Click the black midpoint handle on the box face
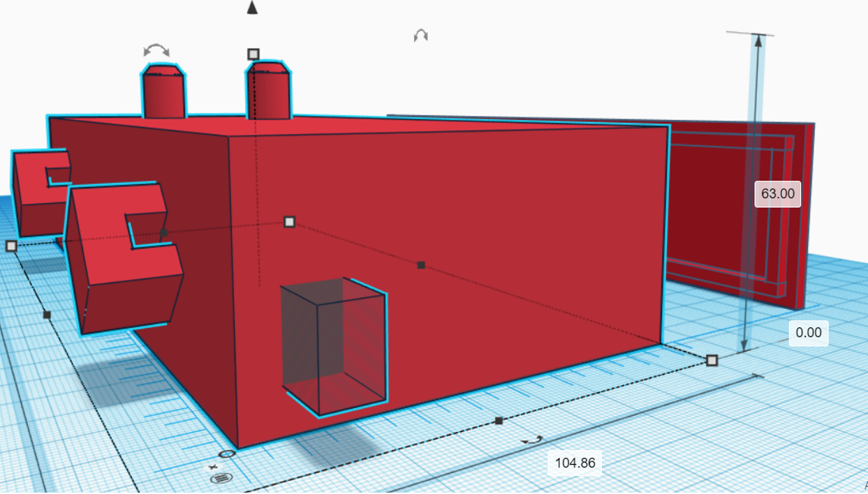This screenshot has height=494, width=868. click(x=421, y=264)
